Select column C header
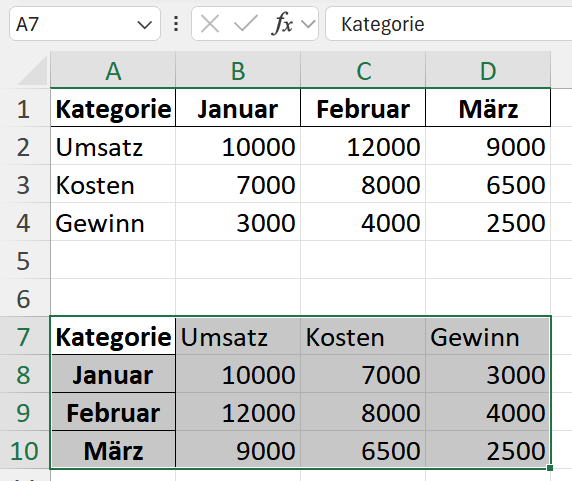572x481 pixels. [x=363, y=70]
